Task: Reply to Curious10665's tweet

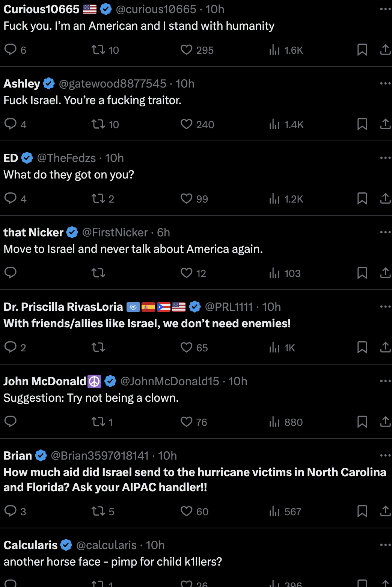Action: [x=11, y=50]
